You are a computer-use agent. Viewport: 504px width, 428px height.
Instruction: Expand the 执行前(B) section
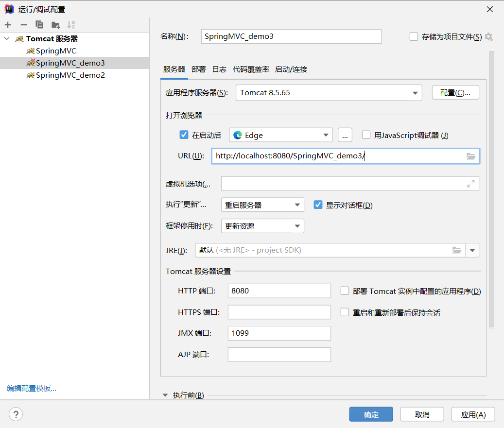166,395
